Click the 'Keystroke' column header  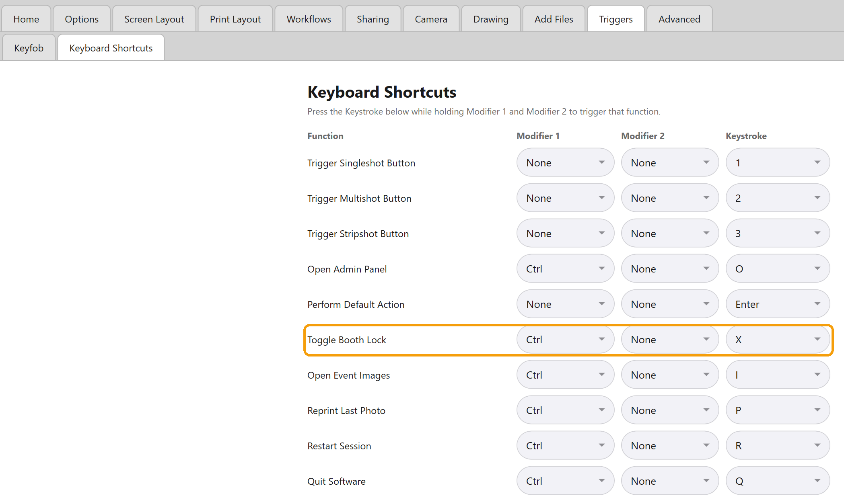(x=746, y=136)
